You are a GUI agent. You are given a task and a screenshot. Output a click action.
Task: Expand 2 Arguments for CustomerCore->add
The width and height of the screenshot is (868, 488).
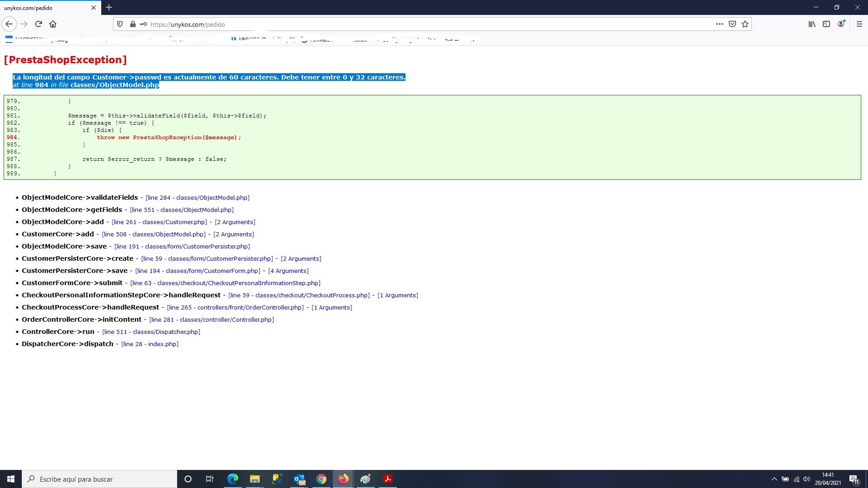click(234, 234)
